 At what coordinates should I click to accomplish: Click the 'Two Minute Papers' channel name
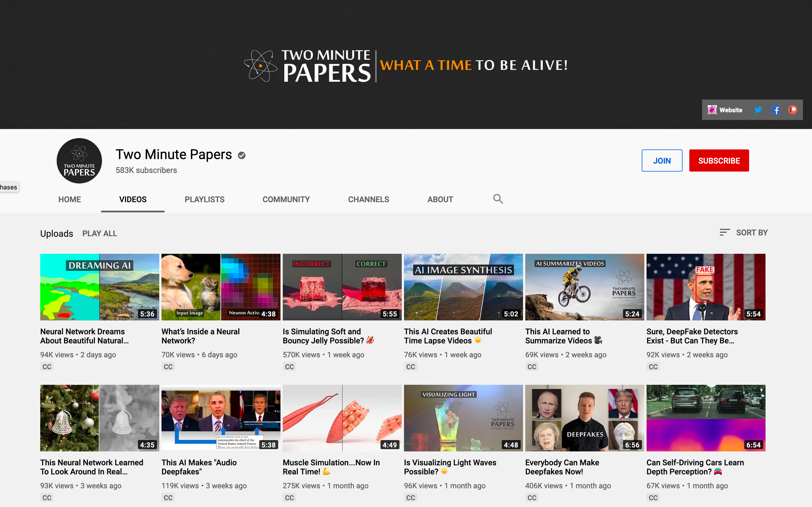click(173, 154)
